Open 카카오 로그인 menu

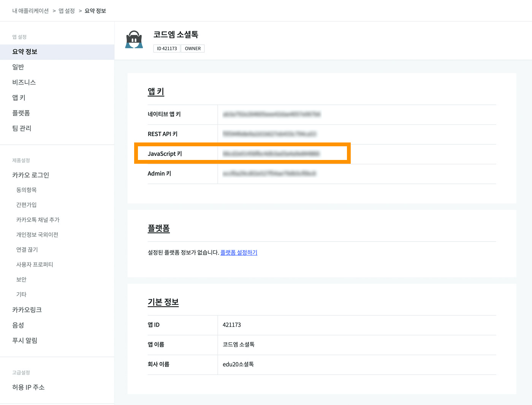coord(31,175)
